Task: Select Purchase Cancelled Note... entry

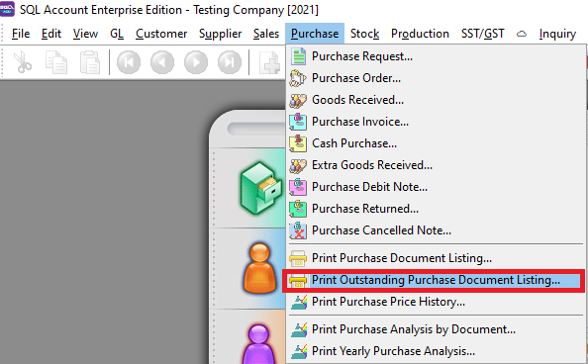Action: pos(435,230)
